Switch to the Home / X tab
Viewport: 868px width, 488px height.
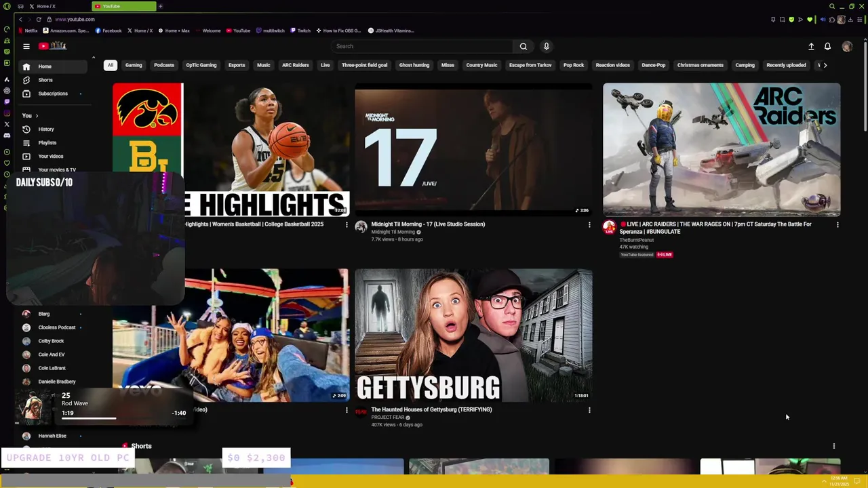tap(54, 6)
